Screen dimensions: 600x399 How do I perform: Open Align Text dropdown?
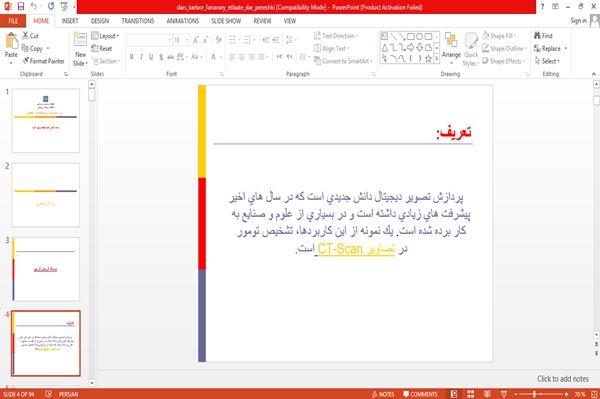331,48
